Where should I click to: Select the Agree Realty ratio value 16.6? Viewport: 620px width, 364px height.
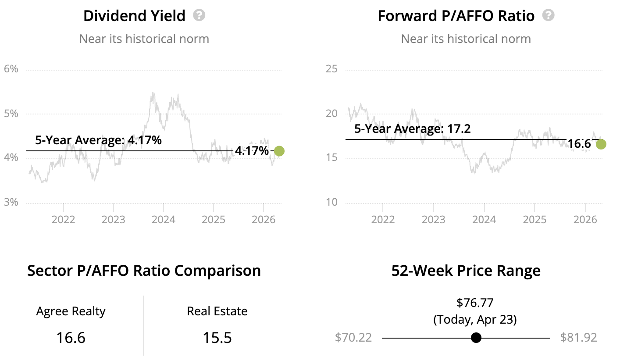pos(71,338)
